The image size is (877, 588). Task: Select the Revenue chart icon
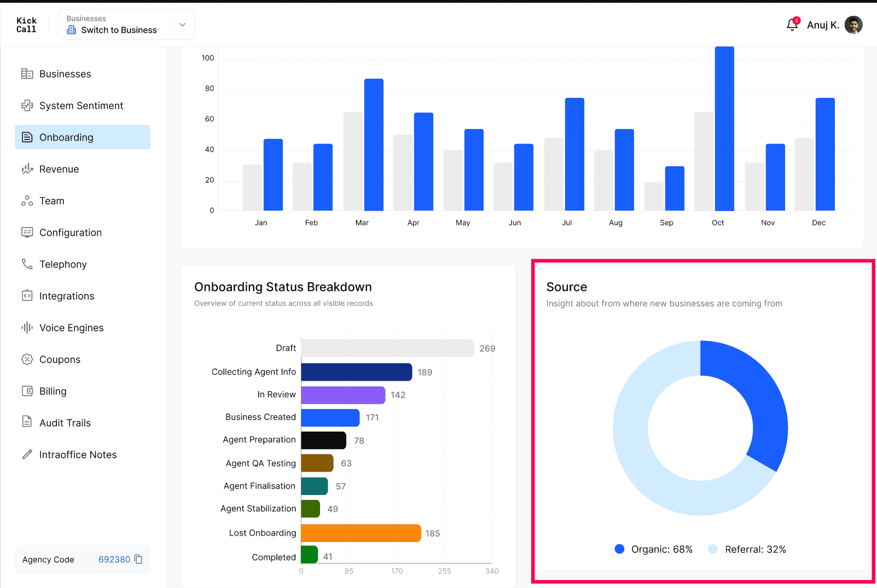coord(27,169)
